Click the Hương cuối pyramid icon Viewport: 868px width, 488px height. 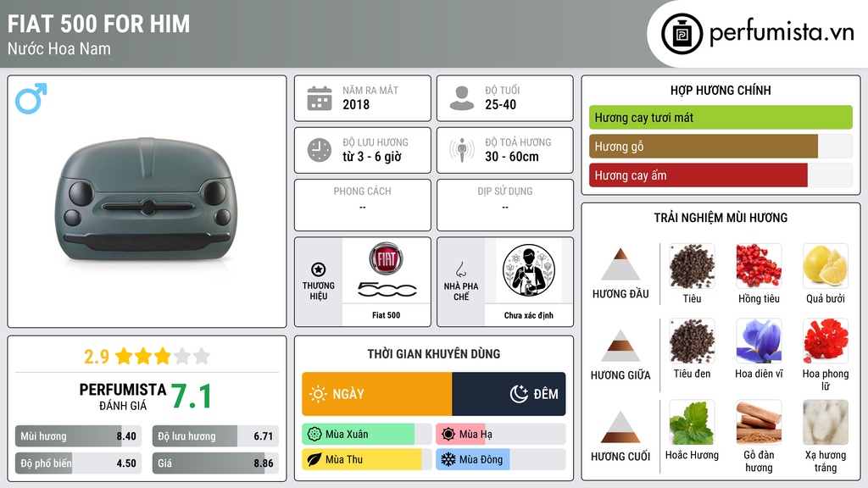point(620,427)
